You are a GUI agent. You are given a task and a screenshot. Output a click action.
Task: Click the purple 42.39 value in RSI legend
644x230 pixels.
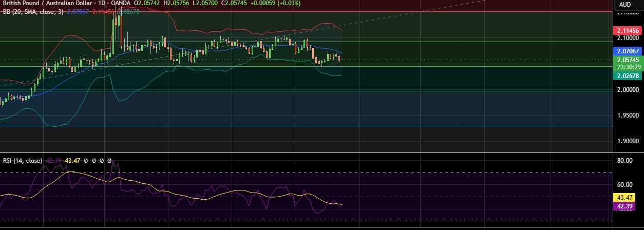click(x=53, y=161)
